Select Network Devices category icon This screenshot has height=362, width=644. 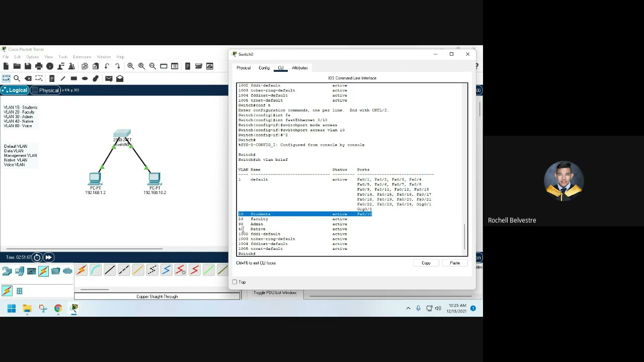point(7,271)
